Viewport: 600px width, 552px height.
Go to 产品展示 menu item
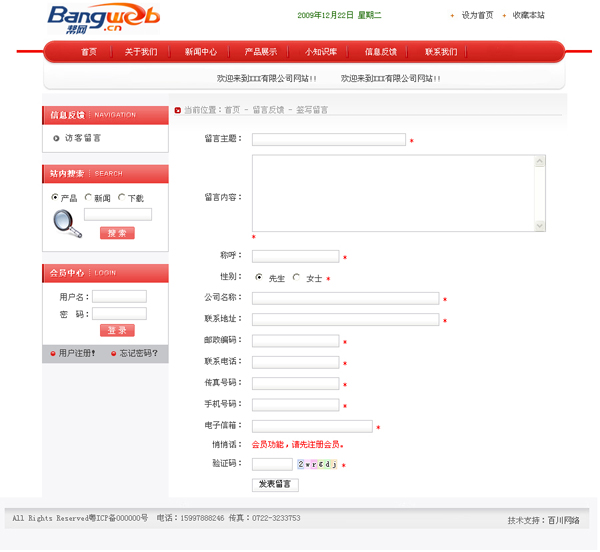pyautogui.click(x=261, y=52)
